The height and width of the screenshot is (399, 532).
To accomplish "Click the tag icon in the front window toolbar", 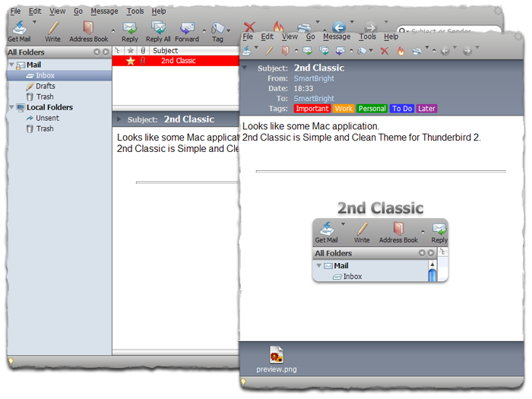I will (x=363, y=51).
